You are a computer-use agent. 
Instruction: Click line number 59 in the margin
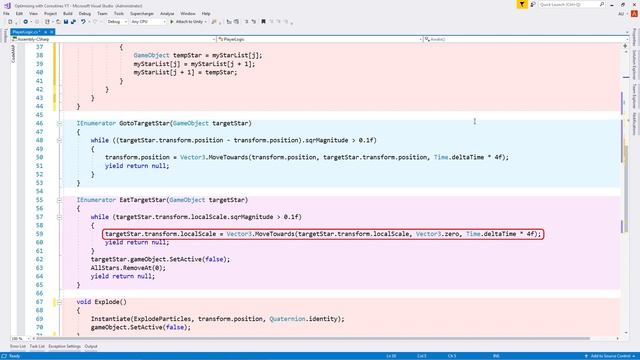tap(39, 234)
